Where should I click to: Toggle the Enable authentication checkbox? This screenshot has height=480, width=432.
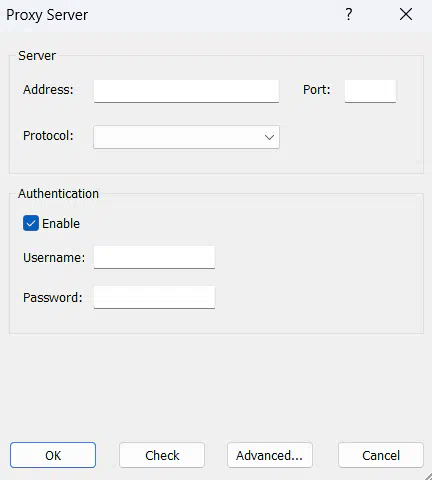click(x=31, y=223)
